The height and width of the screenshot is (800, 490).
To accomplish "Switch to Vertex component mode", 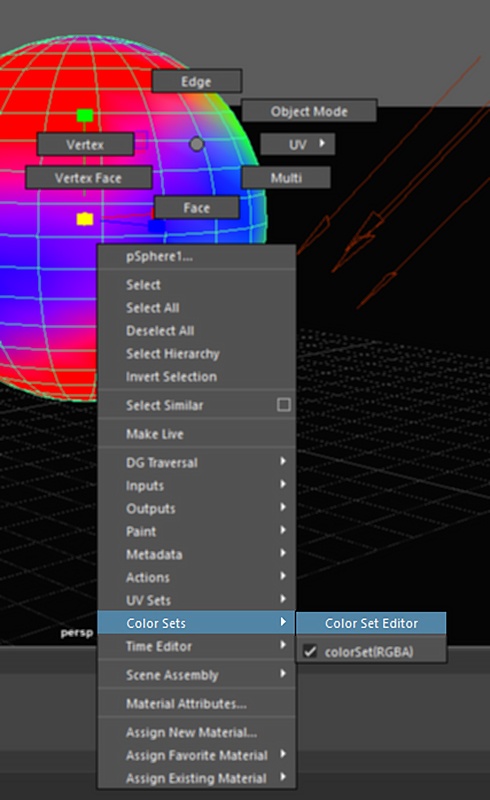I will [86, 144].
